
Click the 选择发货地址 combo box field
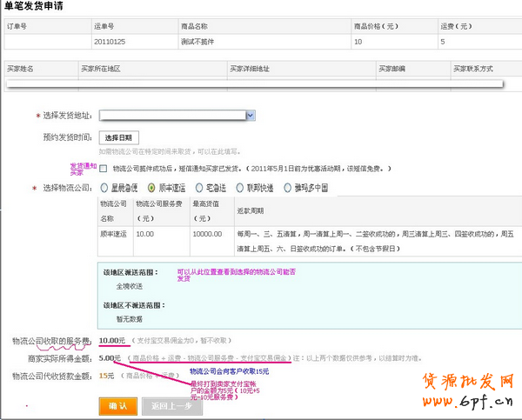point(177,116)
